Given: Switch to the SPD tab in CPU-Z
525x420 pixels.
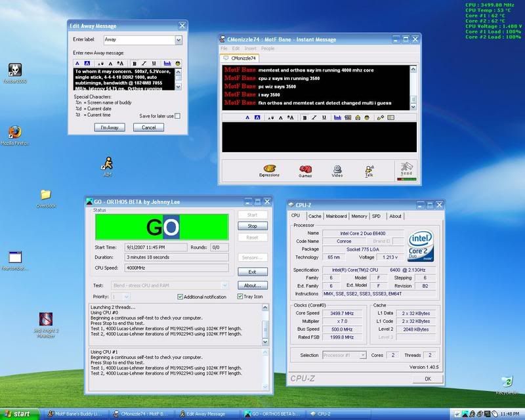Looking at the screenshot, I should pos(376,217).
